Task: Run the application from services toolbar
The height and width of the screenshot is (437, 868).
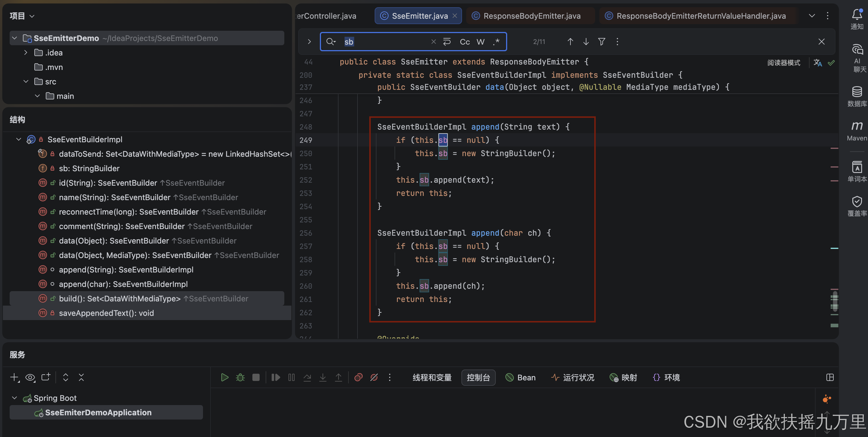Action: pyautogui.click(x=224, y=377)
